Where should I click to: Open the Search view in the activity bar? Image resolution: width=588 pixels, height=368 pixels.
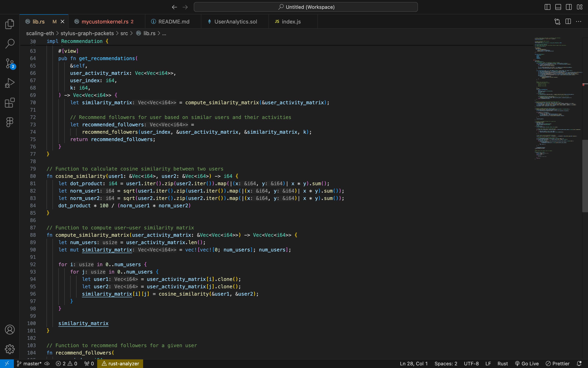(10, 44)
